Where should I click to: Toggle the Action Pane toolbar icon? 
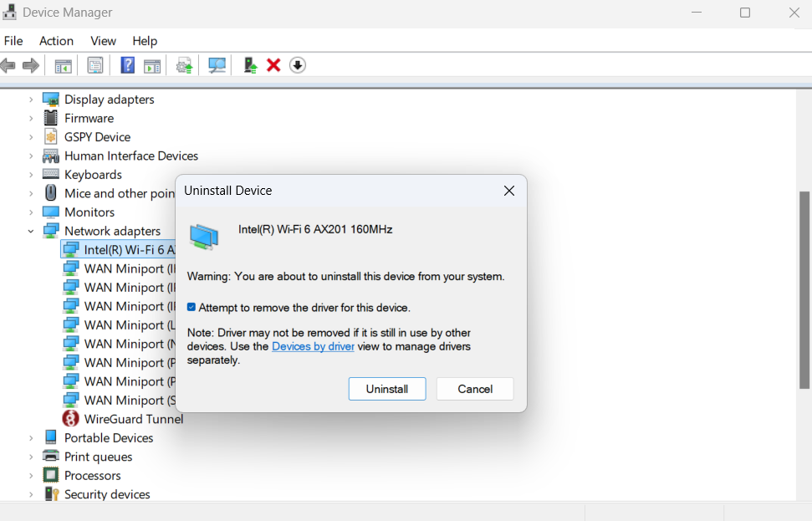(152, 66)
